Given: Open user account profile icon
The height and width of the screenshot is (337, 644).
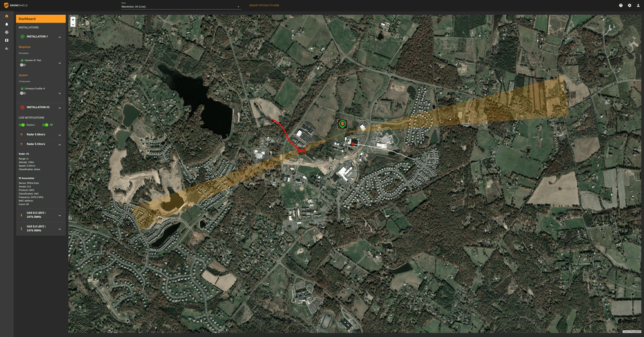Looking at the screenshot, I should coord(638,5).
